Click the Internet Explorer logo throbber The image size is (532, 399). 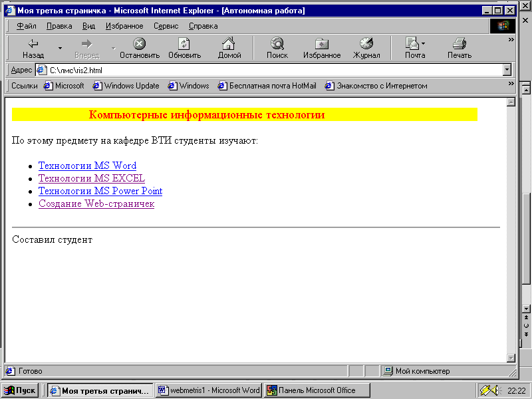[503, 26]
